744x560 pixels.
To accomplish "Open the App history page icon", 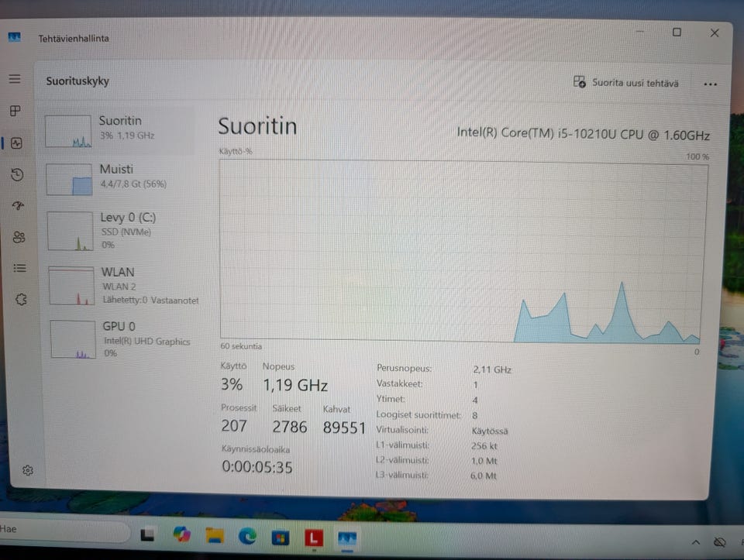I will [x=17, y=174].
